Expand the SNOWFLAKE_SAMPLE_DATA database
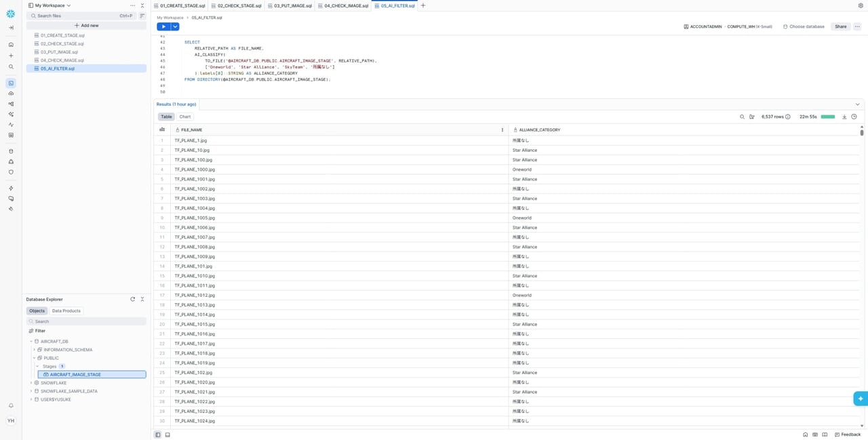 [31, 391]
